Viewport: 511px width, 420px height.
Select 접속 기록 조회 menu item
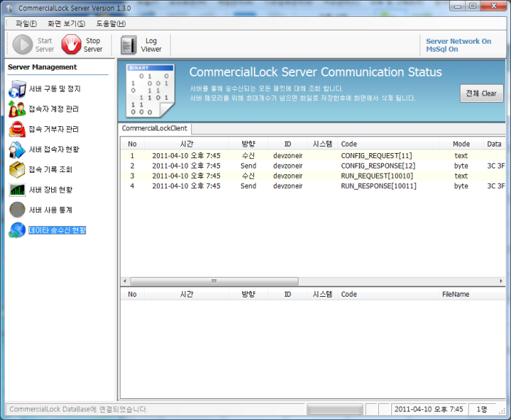(x=50, y=170)
